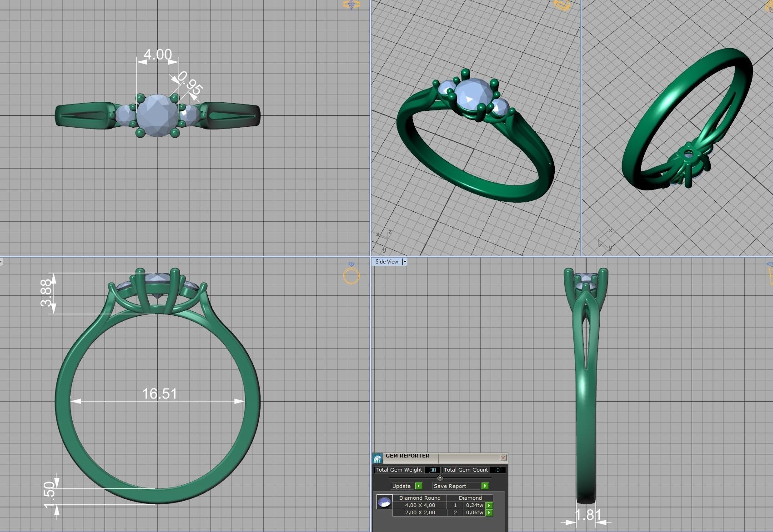Click the green arrow for the 0,06tw row

pyautogui.click(x=489, y=513)
